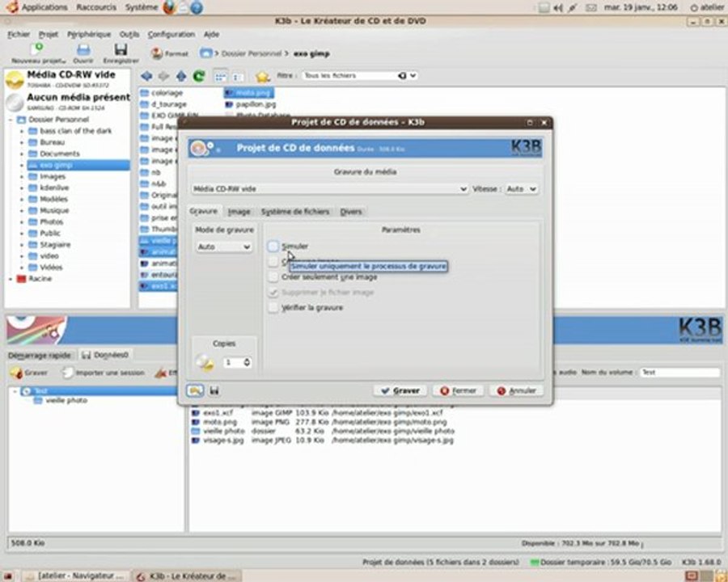This screenshot has height=582, width=728.
Task: Click the Graver button in dialog
Action: click(x=400, y=390)
